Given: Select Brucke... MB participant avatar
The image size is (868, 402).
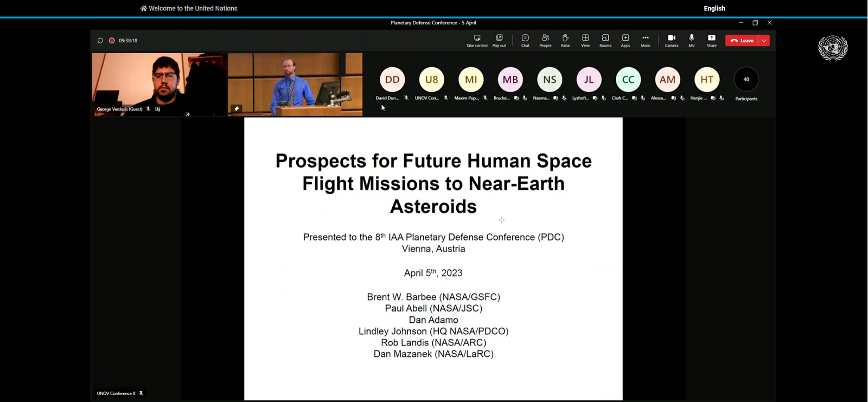Looking at the screenshot, I should pyautogui.click(x=510, y=79).
